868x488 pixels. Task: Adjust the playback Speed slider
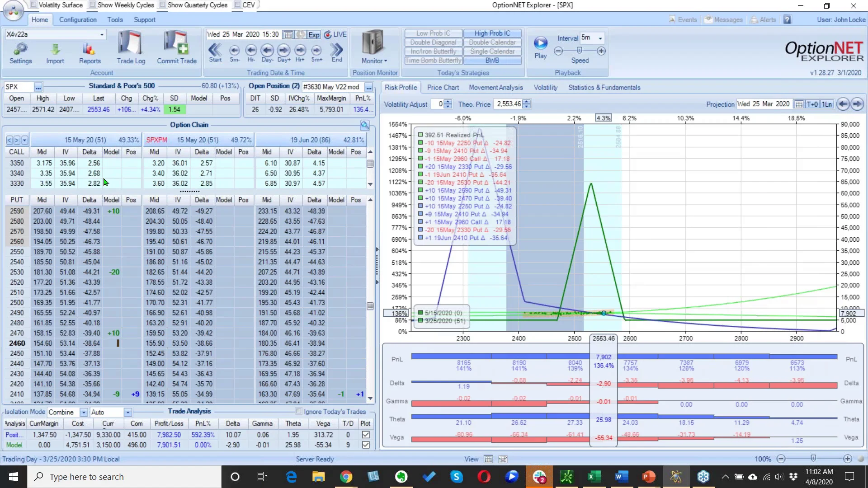coord(579,51)
